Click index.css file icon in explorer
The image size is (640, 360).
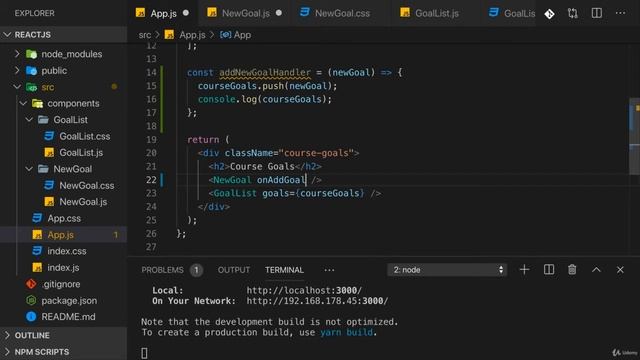pos(37,251)
